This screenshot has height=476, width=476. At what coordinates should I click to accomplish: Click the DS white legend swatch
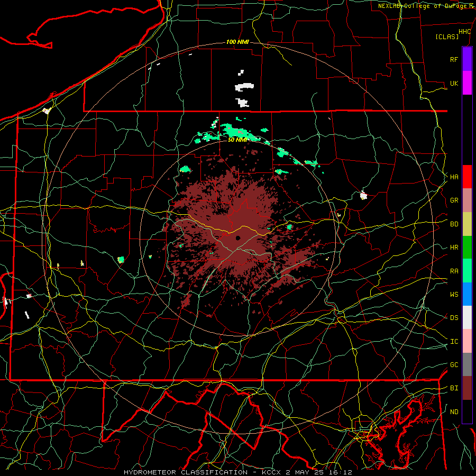[x=467, y=317]
